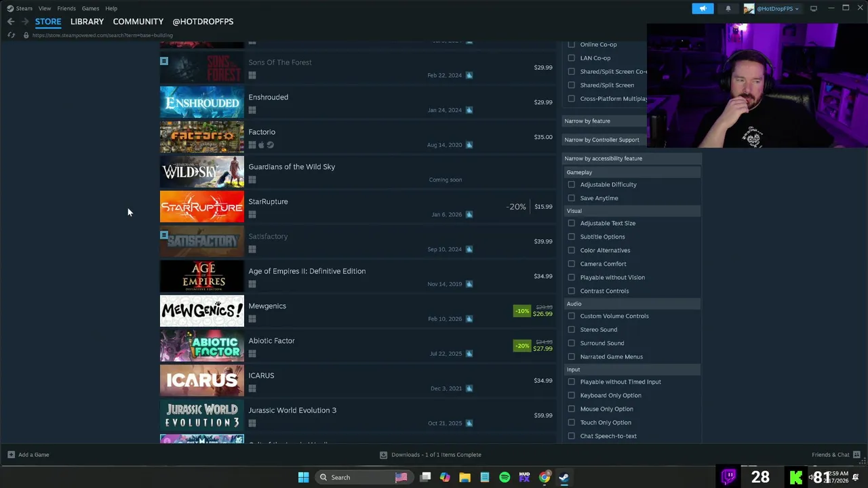
Task: Click the wishlist icon on Sons Of The Forest
Action: (164, 61)
